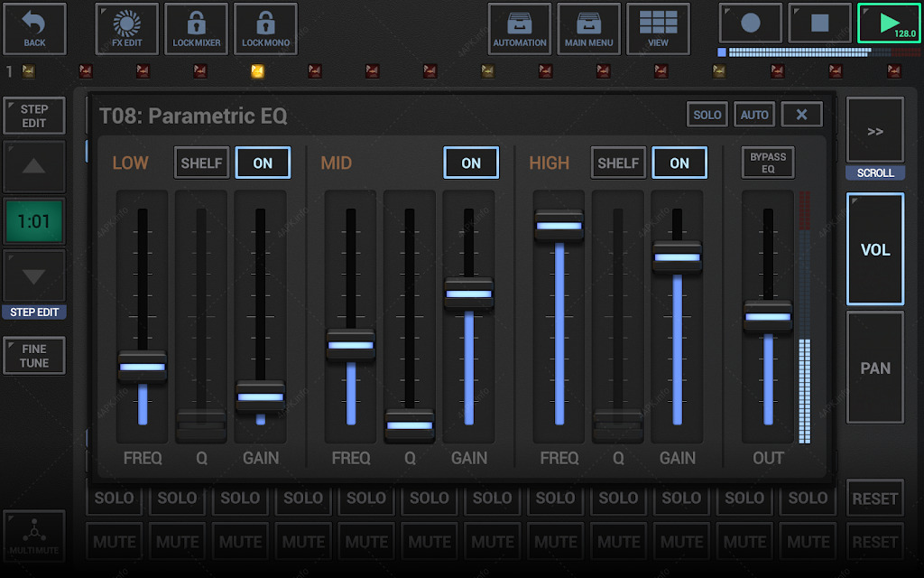The width and height of the screenshot is (924, 578).
Task: Click the green 1:01 position display
Action: pos(34,221)
